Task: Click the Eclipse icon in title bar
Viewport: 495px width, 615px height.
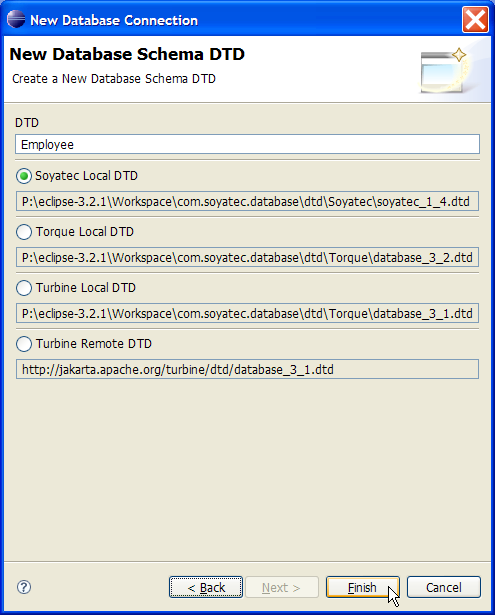Action: coord(16,20)
